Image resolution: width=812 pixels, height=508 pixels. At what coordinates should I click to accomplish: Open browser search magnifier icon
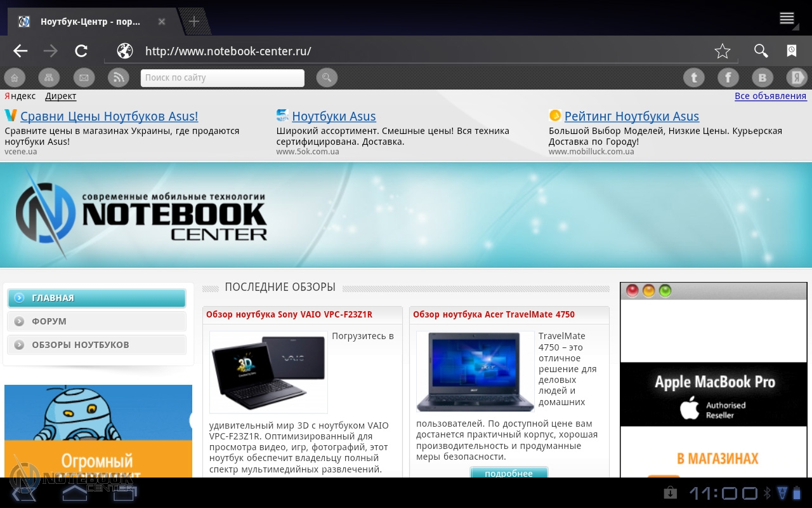pos(761,51)
